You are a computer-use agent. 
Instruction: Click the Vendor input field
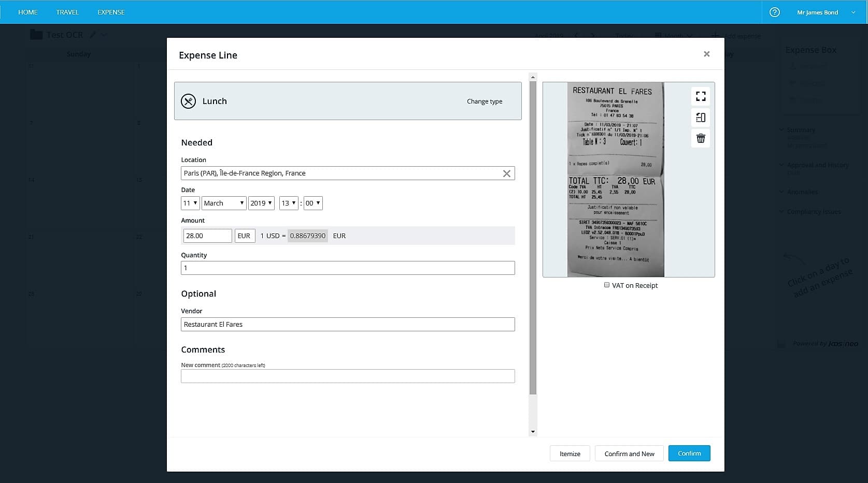pyautogui.click(x=348, y=325)
